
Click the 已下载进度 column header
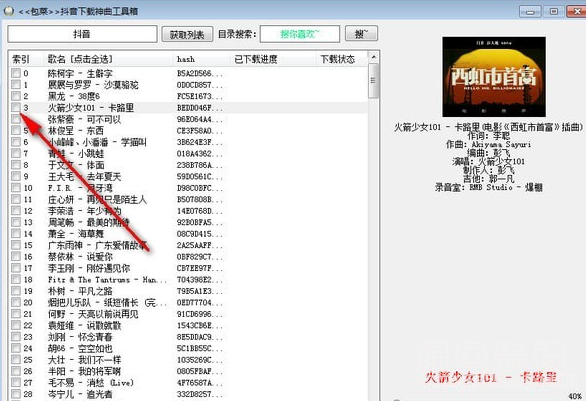click(274, 59)
